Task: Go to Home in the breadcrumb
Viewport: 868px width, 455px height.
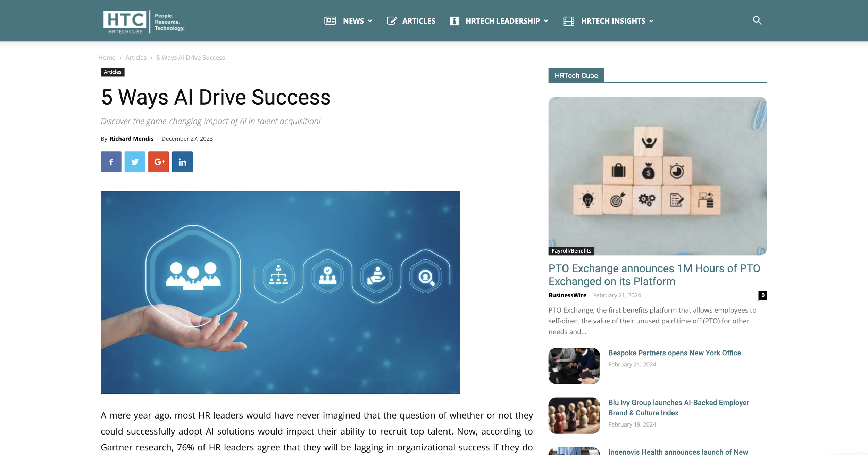Action: pos(107,58)
